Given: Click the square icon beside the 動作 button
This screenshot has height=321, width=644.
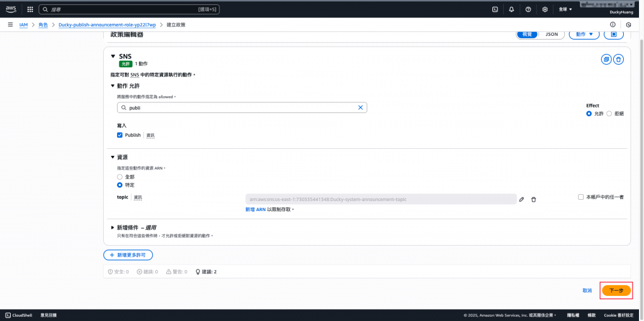Looking at the screenshot, I should (614, 35).
